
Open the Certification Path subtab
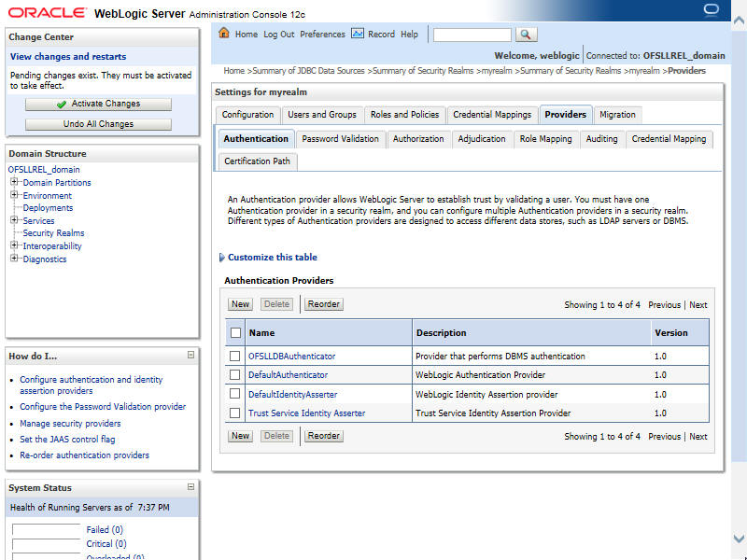(258, 161)
